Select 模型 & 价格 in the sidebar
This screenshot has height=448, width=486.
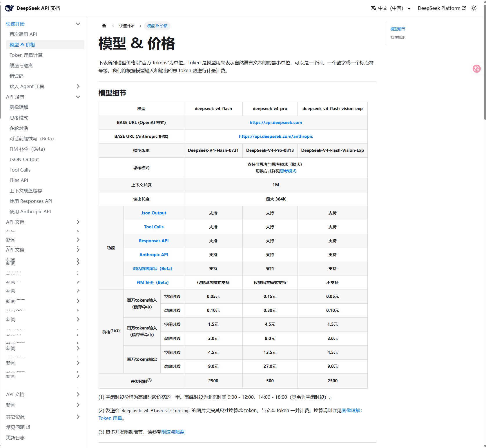click(x=45, y=45)
